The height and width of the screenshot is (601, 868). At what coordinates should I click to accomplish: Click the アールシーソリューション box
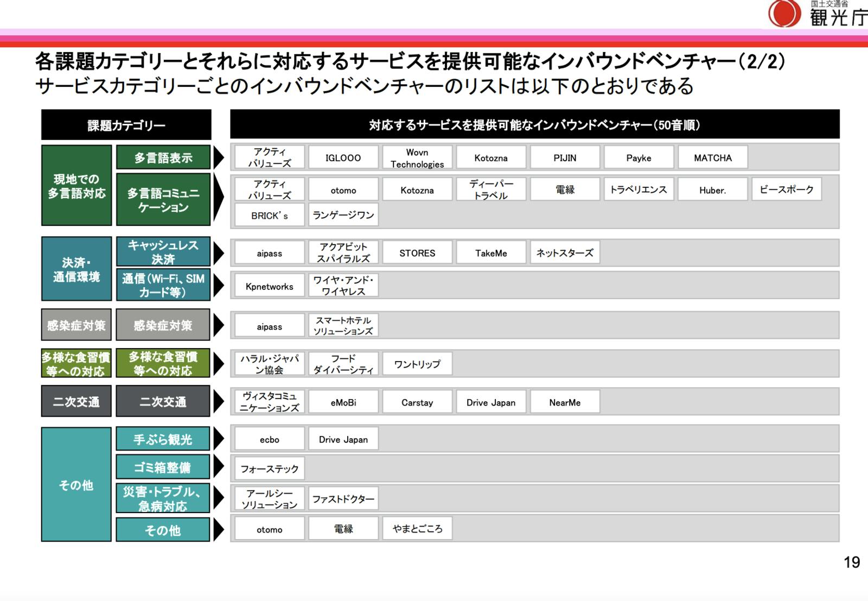pyautogui.click(x=270, y=498)
